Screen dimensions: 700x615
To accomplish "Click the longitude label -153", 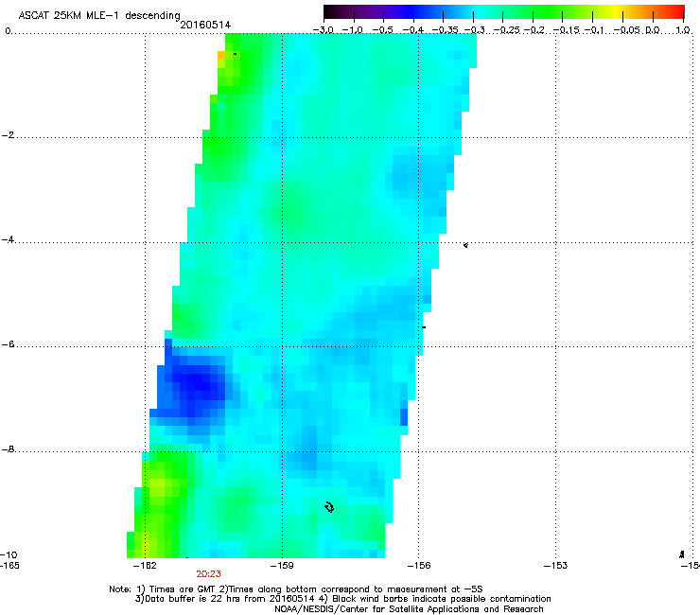I will tap(555, 566).
